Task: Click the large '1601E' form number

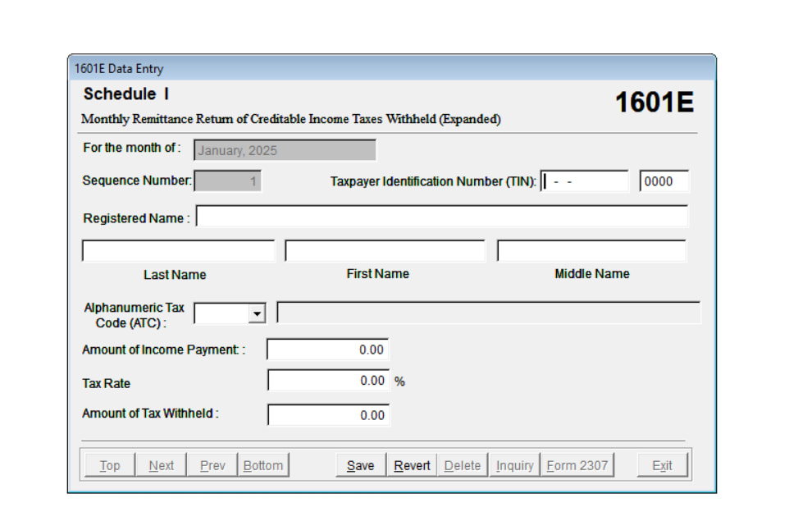Action: tap(655, 102)
